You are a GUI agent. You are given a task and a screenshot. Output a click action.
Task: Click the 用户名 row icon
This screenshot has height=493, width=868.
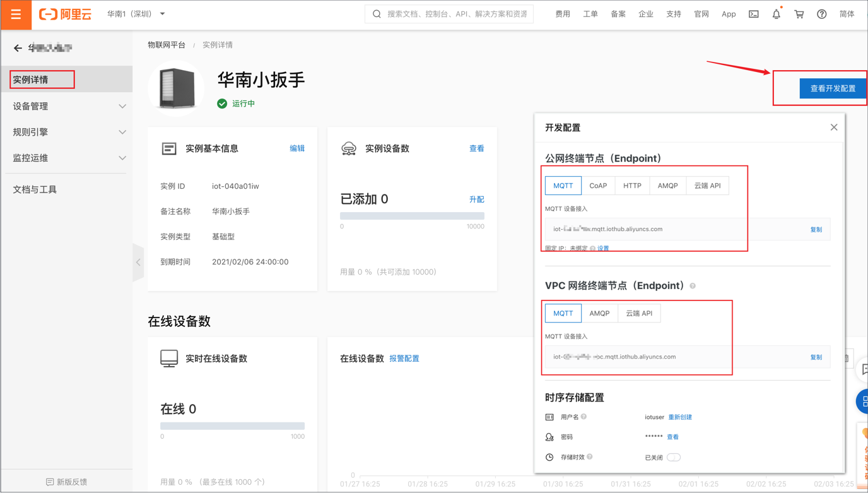(549, 417)
